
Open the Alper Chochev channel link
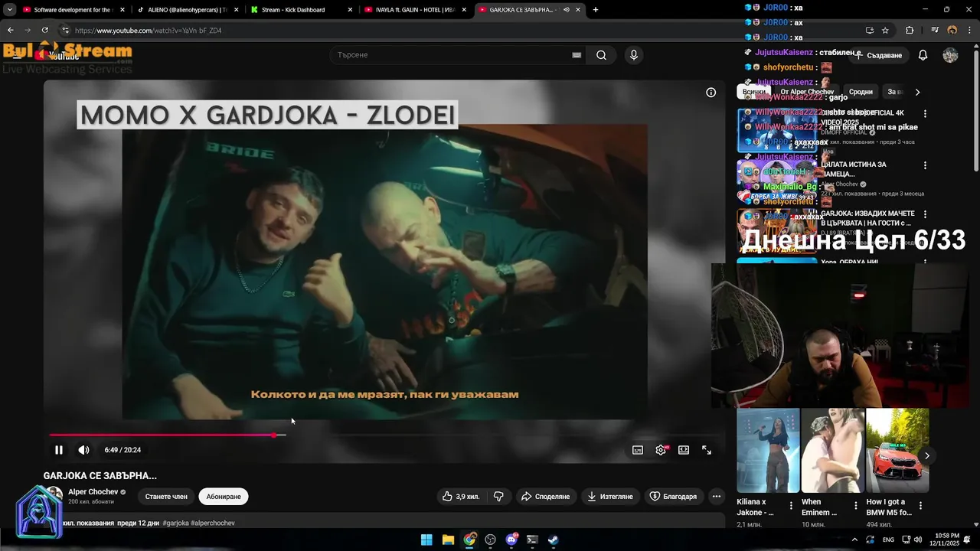[x=93, y=492]
